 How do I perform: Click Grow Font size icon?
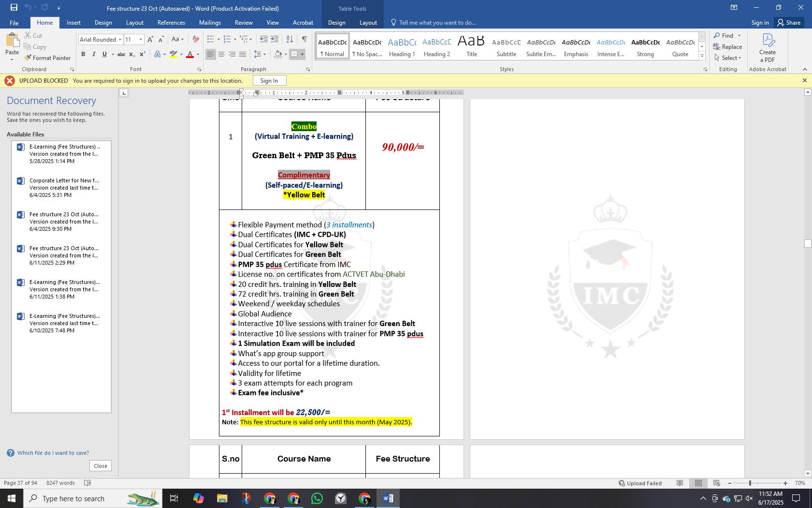[x=150, y=39]
